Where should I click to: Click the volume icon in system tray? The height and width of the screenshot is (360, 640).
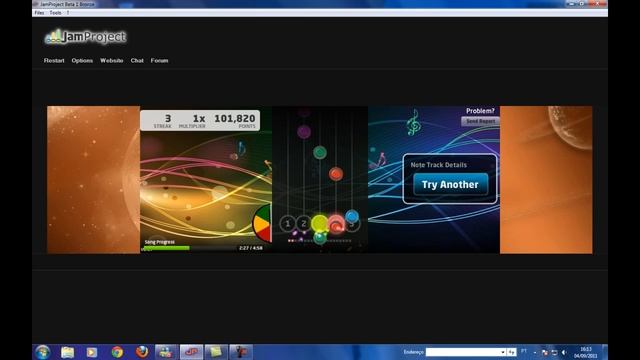(x=564, y=352)
